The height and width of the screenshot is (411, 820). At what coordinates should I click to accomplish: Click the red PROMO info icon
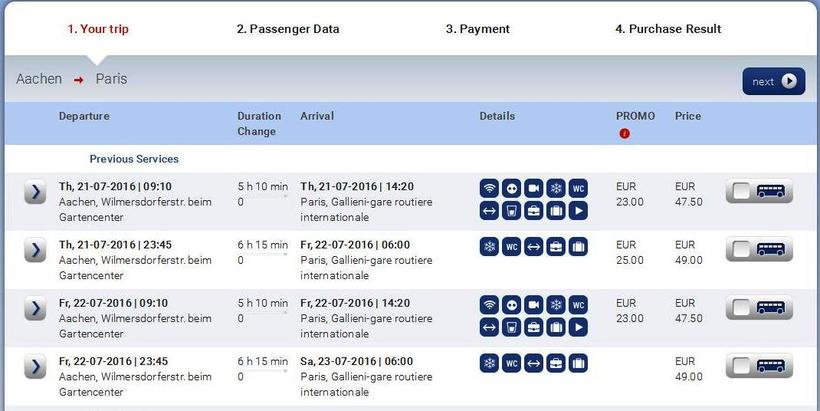pyautogui.click(x=625, y=133)
